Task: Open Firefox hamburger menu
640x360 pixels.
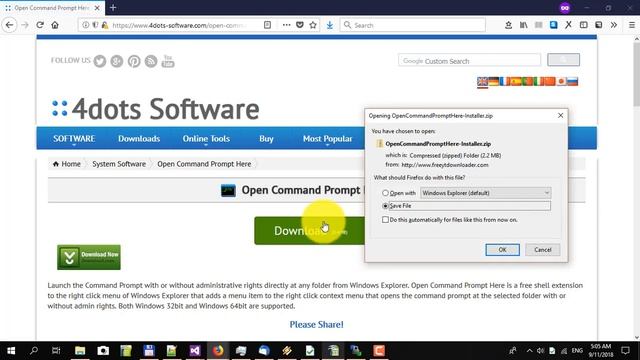Action: click(x=632, y=25)
